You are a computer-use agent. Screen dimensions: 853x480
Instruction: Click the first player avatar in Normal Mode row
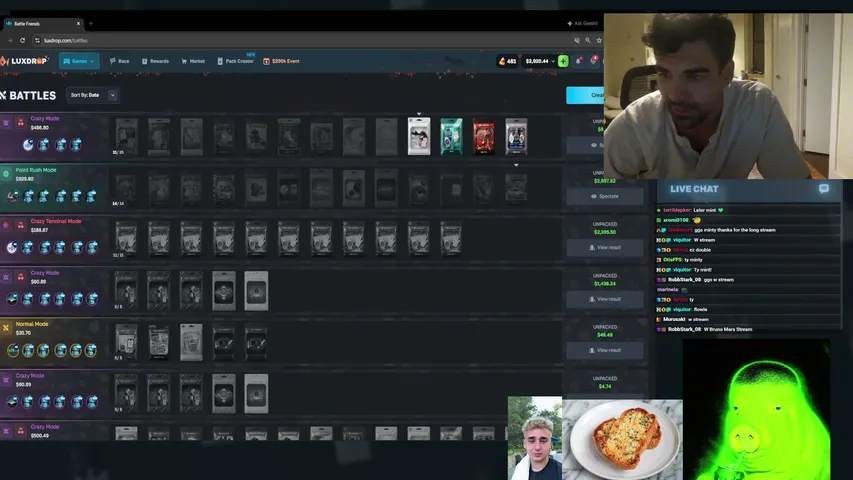point(13,350)
